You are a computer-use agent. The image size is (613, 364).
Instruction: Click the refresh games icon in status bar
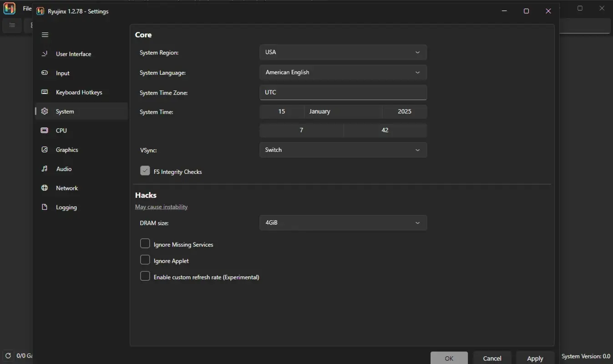pos(7,356)
